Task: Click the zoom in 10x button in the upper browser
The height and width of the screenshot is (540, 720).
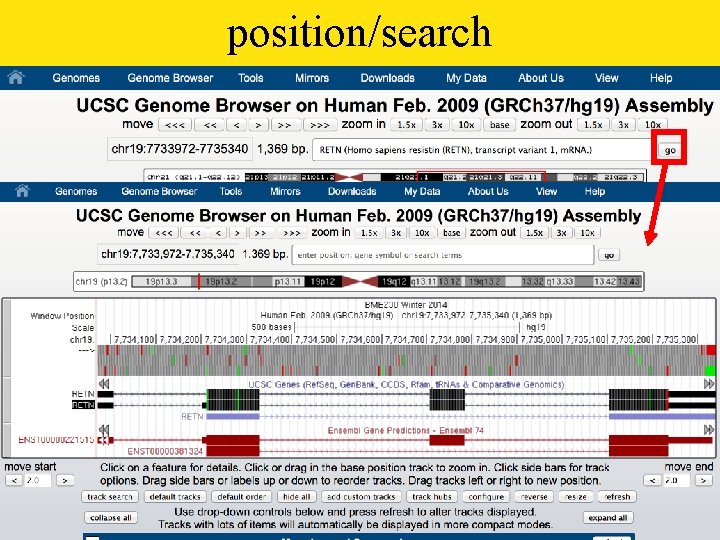Action: tap(467, 125)
